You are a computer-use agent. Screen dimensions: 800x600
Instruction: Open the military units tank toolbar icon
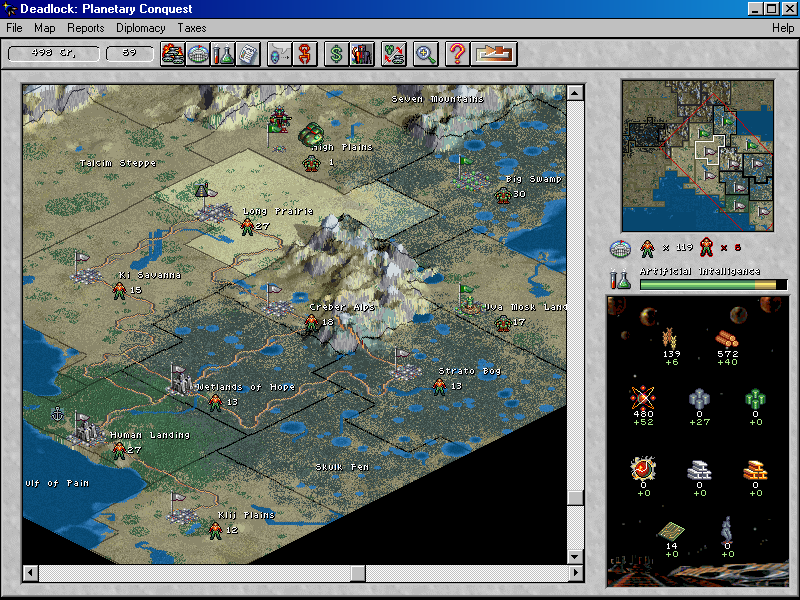click(172, 54)
